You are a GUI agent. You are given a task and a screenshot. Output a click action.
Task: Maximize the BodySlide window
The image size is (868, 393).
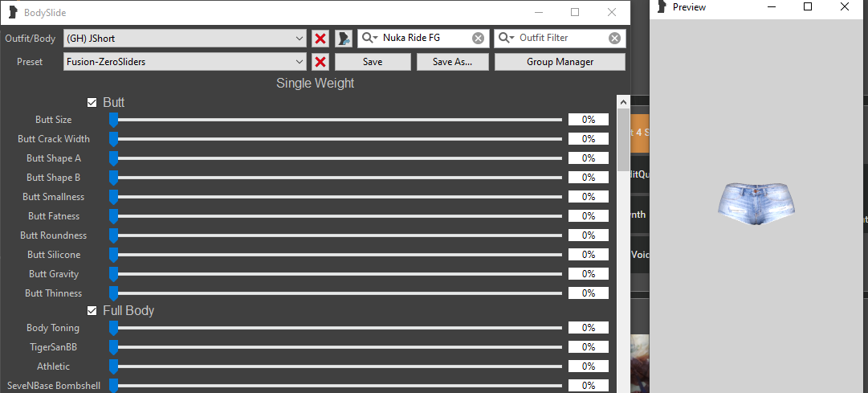pos(575,12)
